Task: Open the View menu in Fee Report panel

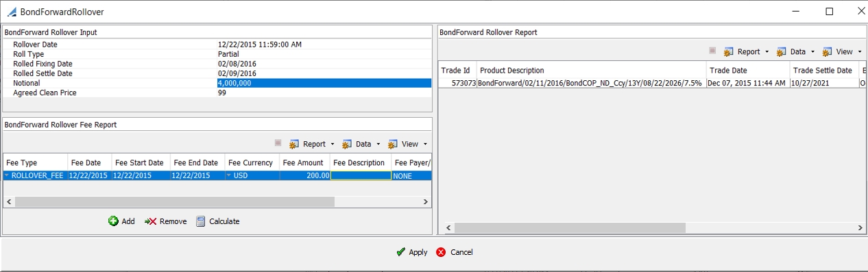Action: click(409, 144)
